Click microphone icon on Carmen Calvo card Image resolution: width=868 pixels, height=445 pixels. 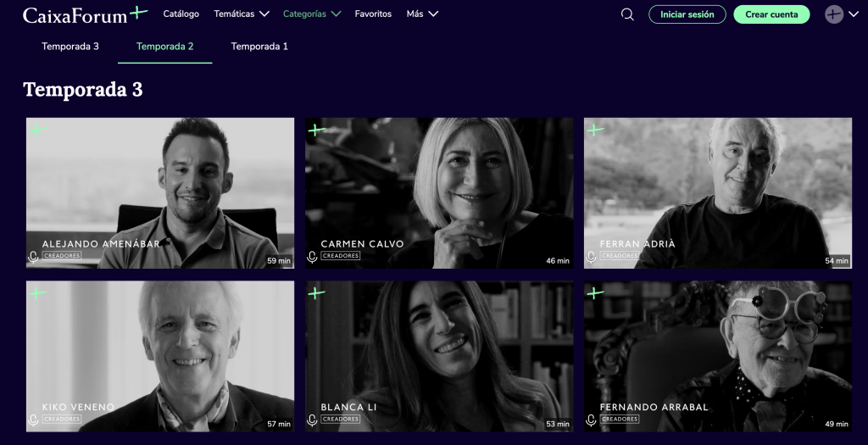point(312,256)
